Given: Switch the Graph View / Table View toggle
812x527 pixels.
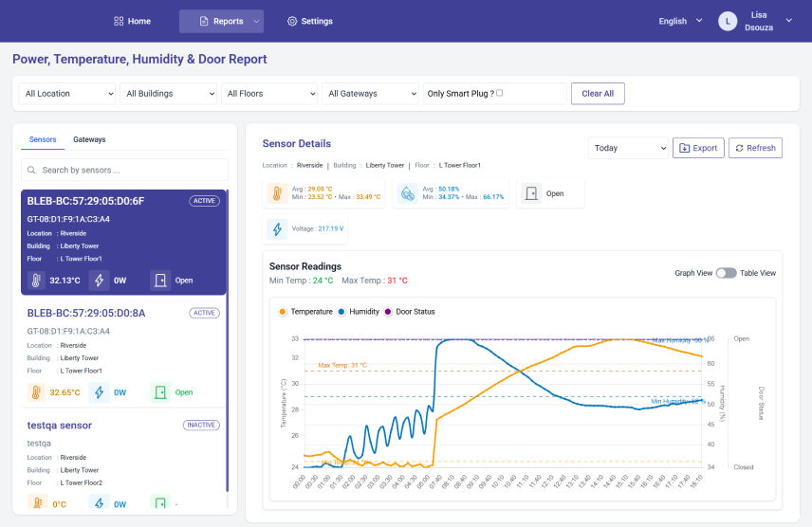Looking at the screenshot, I should tap(726, 273).
